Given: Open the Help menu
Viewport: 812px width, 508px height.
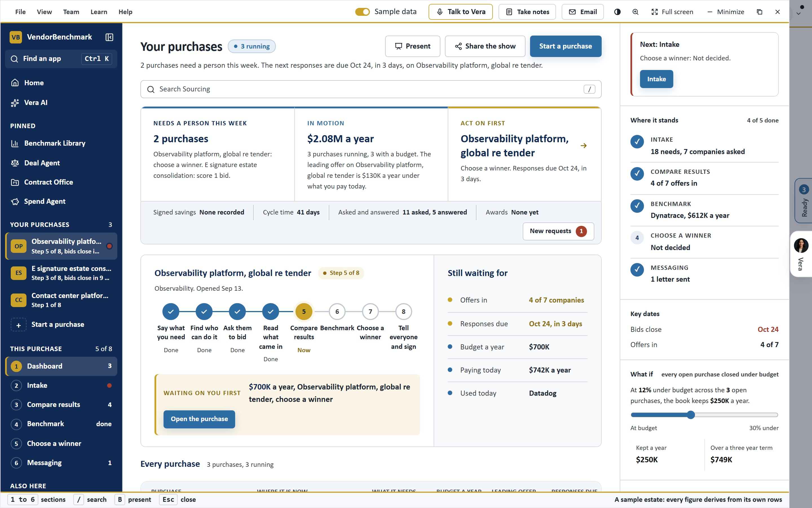Looking at the screenshot, I should [x=125, y=12].
